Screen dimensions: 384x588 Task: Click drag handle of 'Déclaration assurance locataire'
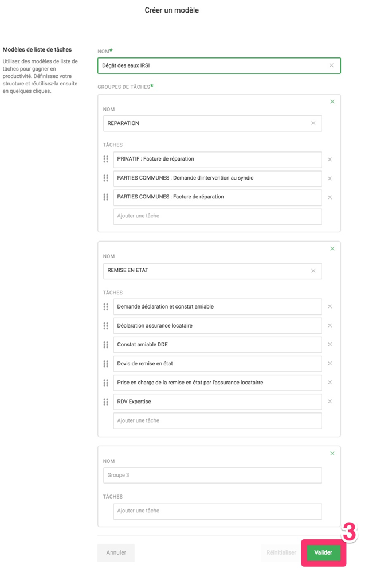pyautogui.click(x=106, y=326)
